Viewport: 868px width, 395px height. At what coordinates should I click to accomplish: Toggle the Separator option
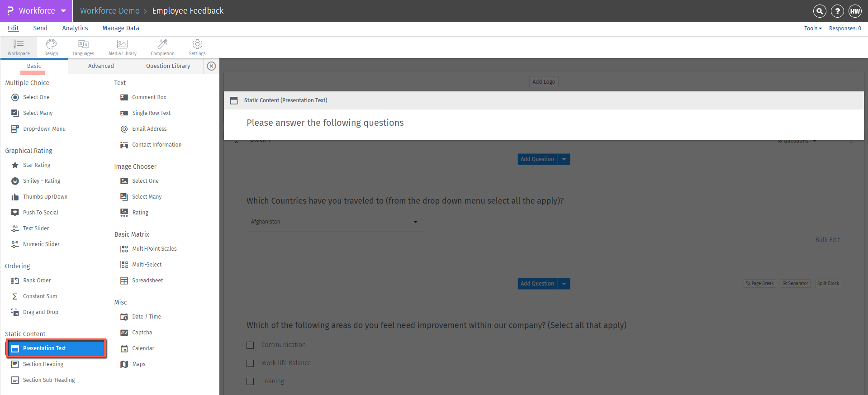(795, 283)
